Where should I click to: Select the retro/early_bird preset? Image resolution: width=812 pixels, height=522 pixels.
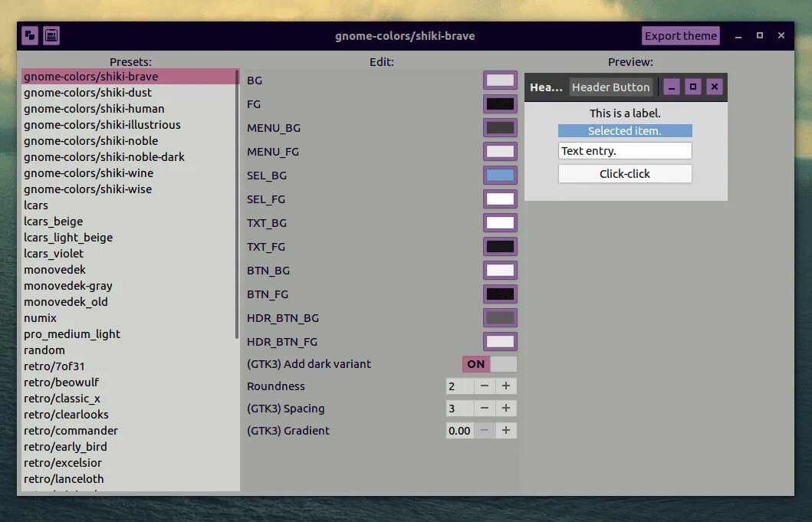click(129, 446)
